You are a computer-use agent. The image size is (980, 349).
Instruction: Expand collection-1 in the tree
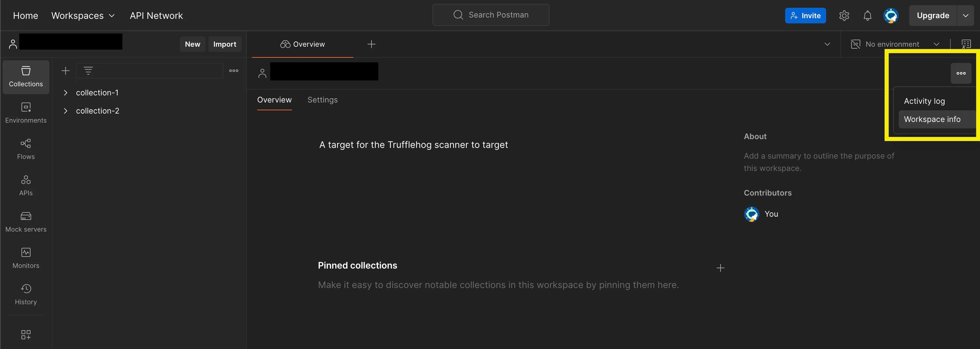point(66,93)
